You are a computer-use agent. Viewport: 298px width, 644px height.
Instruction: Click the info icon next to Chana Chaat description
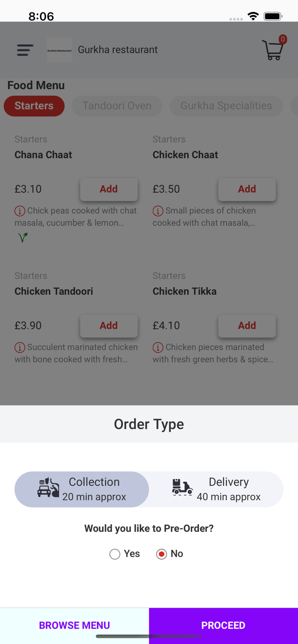(20, 211)
